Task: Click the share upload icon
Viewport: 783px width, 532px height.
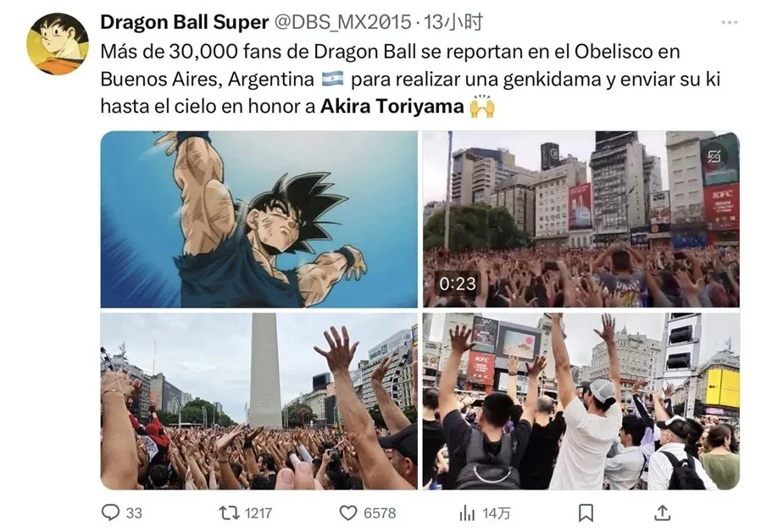Action: pos(662,513)
